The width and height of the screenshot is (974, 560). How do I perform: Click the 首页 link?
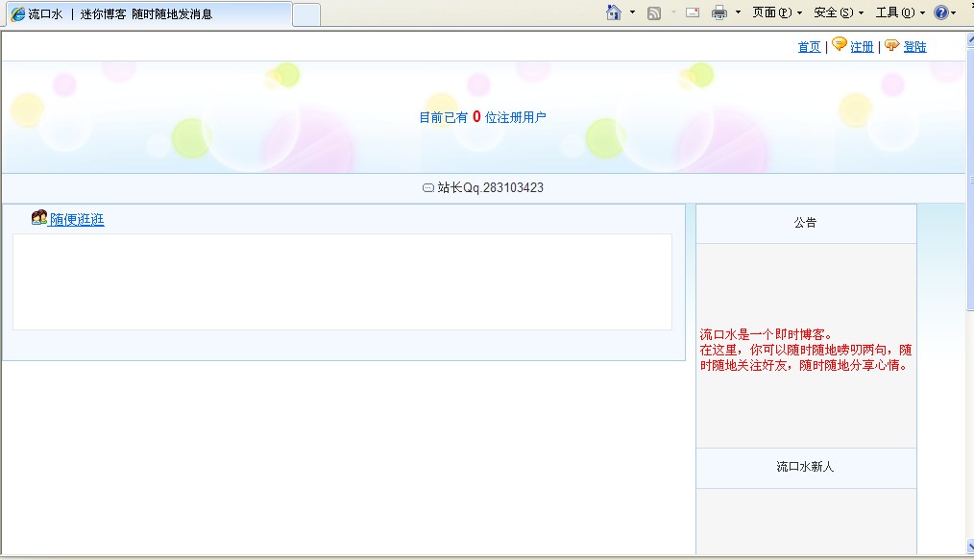[809, 46]
